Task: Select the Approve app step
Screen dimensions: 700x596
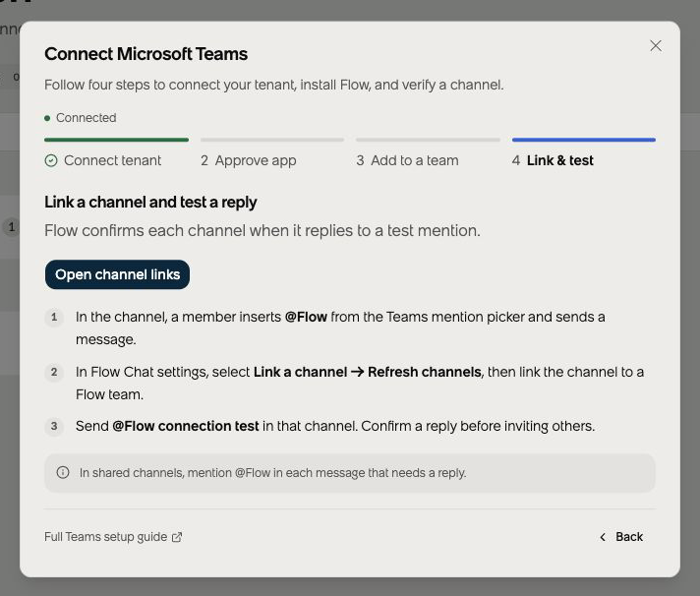Action: click(x=248, y=160)
